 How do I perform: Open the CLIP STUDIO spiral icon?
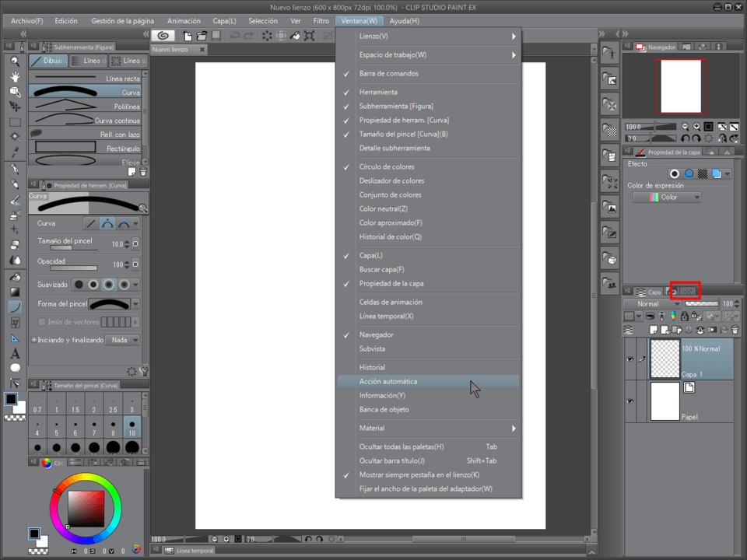click(163, 36)
